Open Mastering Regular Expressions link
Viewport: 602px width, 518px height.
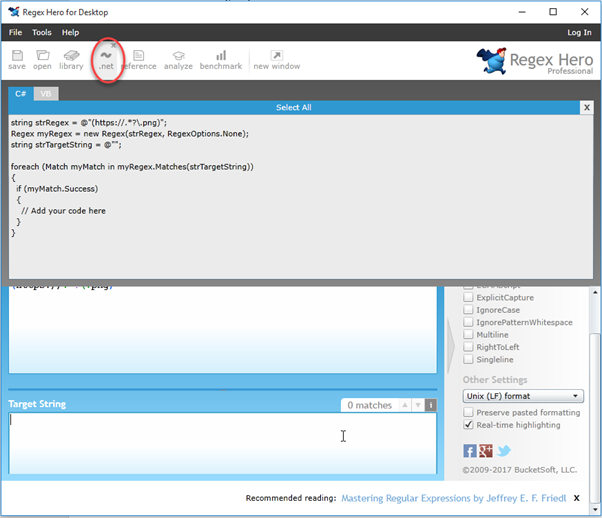453,498
